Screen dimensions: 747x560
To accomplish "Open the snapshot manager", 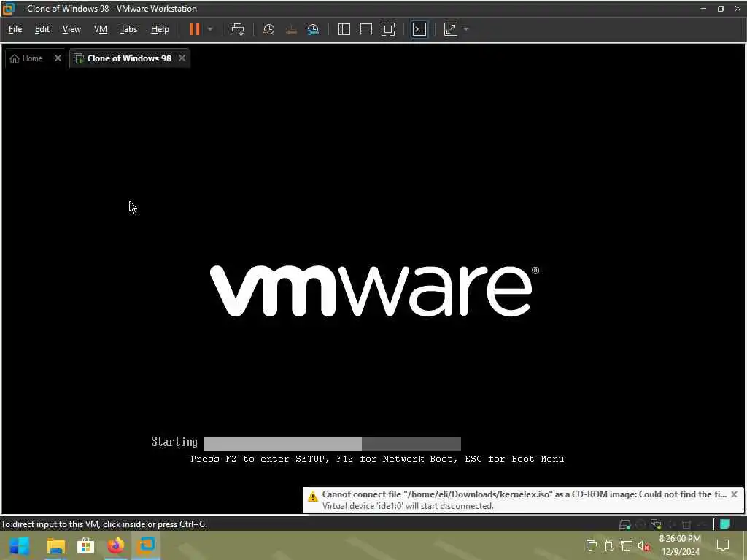I will click(x=313, y=29).
